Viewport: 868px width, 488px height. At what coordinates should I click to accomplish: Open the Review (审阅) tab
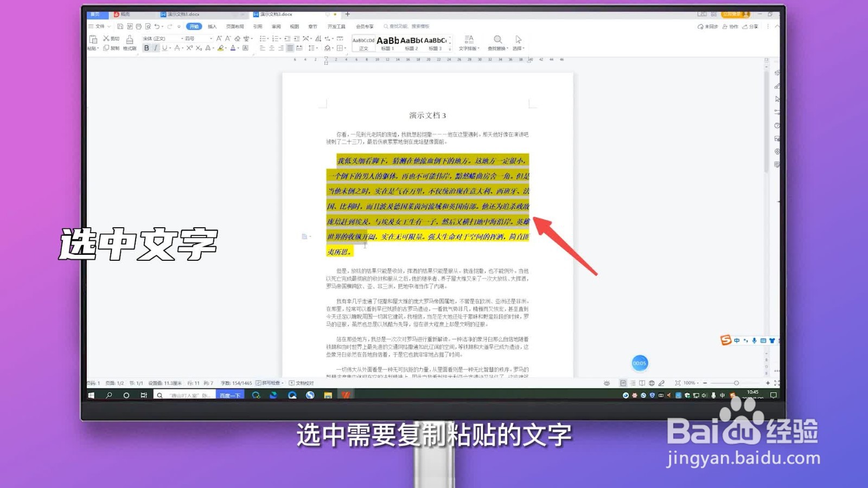[276, 27]
